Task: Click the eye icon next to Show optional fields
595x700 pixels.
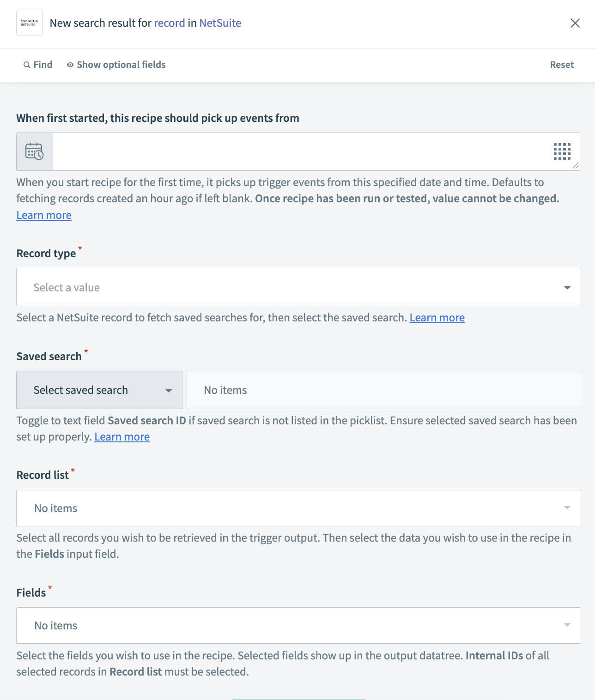Action: [x=70, y=65]
